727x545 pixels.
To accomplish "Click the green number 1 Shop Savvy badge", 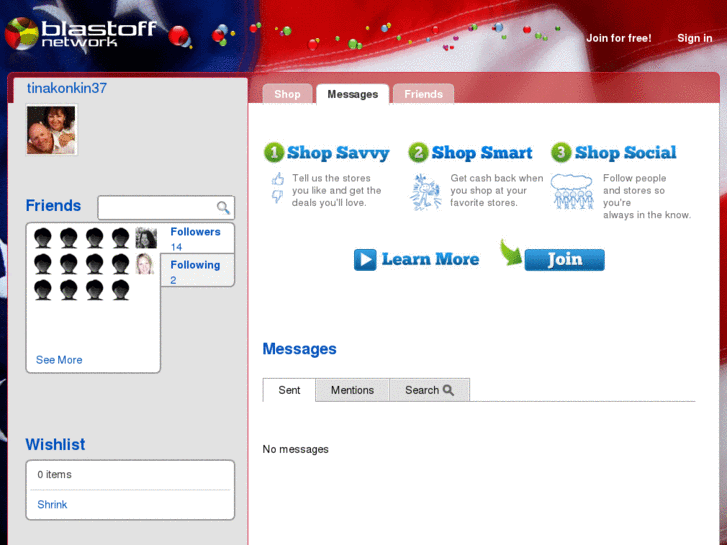I will [274, 153].
